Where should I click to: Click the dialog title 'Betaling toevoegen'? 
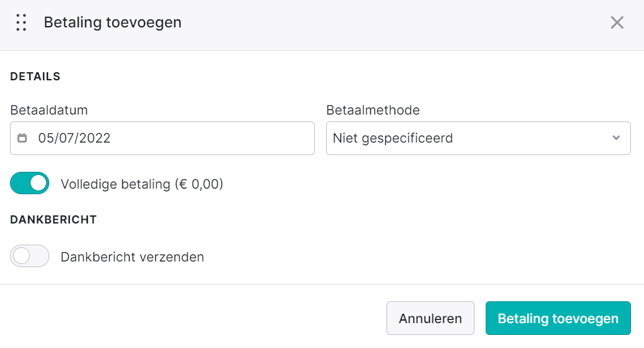click(x=113, y=22)
